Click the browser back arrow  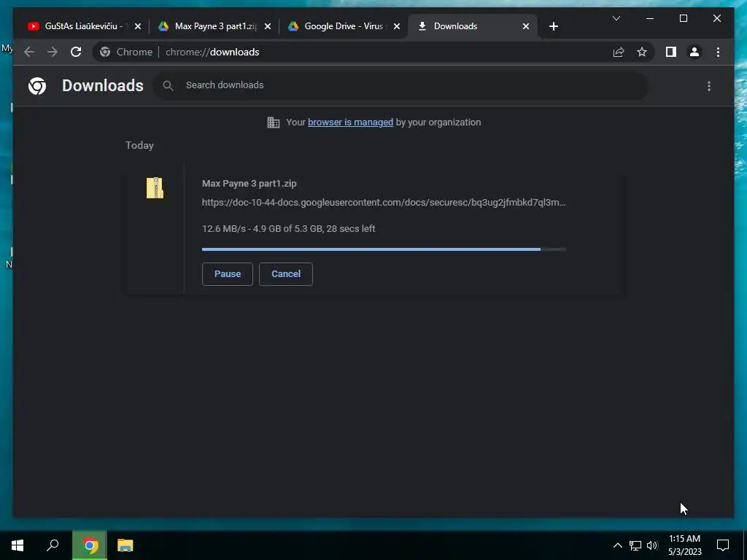29,52
